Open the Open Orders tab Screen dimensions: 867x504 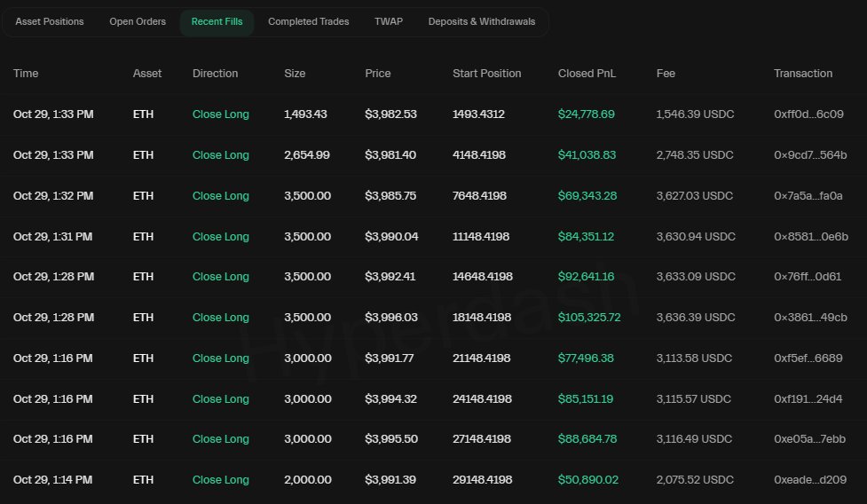point(138,22)
